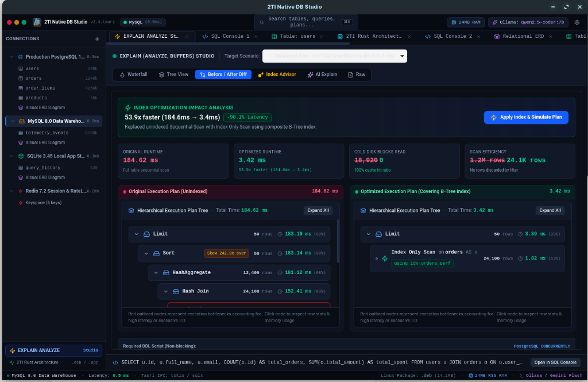Click the Keyspace (6 keys) icon
588x382 pixels.
[x=21, y=203]
